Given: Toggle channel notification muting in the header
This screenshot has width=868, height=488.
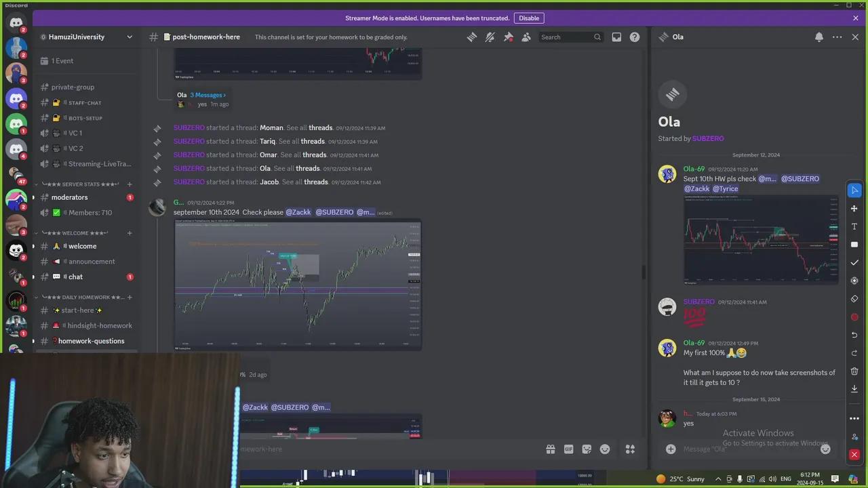Looking at the screenshot, I should tap(490, 37).
